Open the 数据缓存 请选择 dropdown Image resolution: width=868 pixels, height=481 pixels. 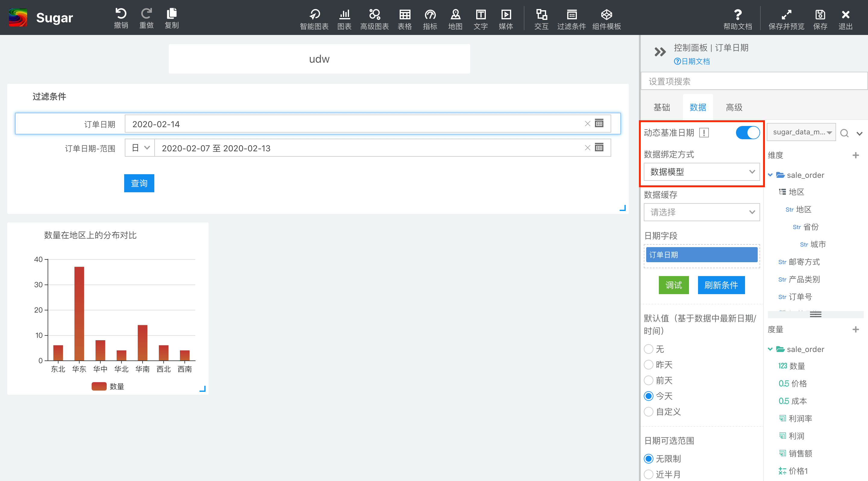[x=702, y=212]
